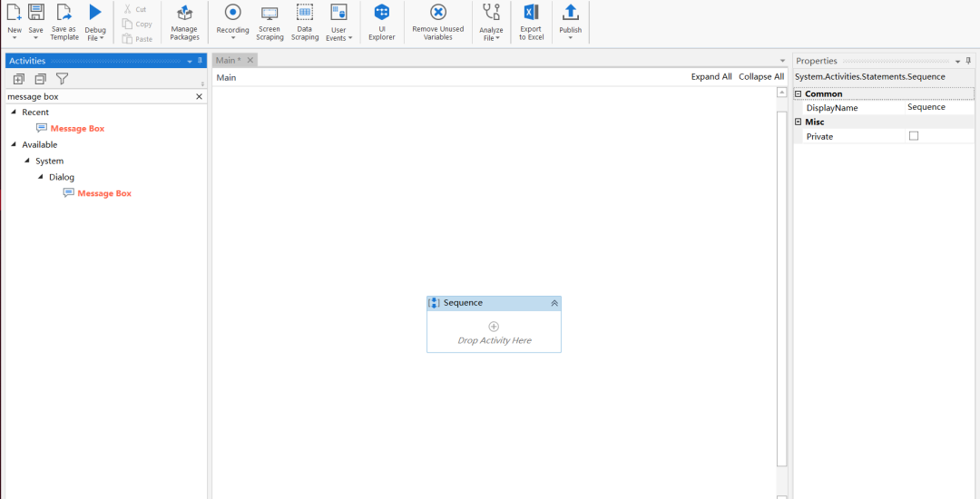Image resolution: width=980 pixels, height=499 pixels.
Task: Open the Recording dropdown arrow
Action: point(232,38)
